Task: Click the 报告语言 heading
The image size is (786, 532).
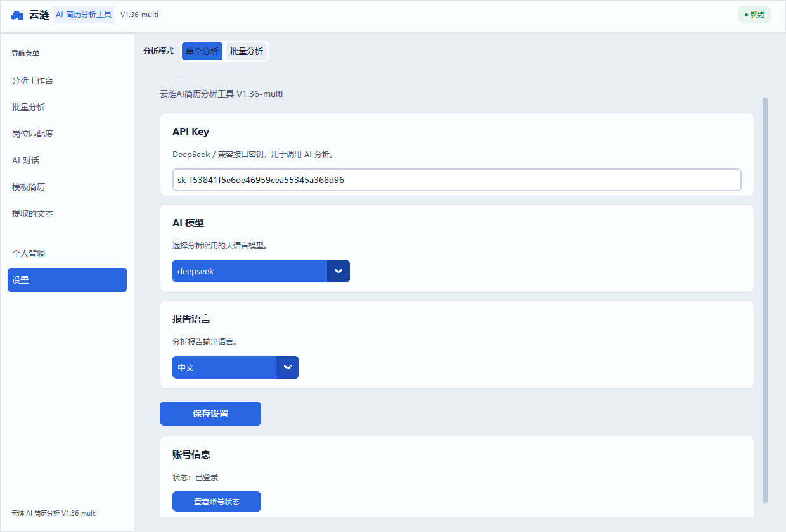Action: pyautogui.click(x=191, y=319)
